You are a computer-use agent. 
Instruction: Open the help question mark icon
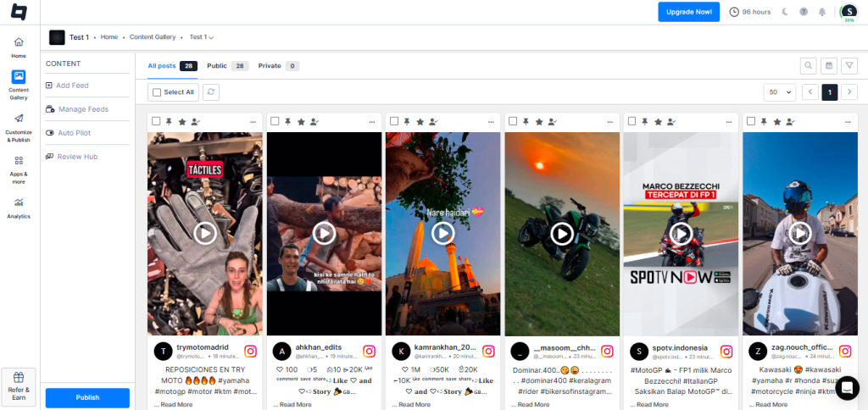coord(804,12)
